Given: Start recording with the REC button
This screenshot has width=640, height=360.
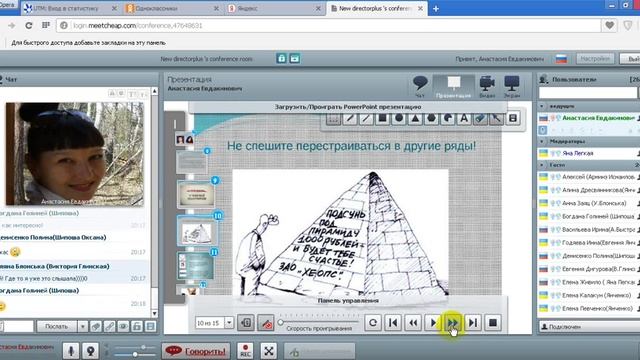Looking at the screenshot, I should click(x=245, y=351).
